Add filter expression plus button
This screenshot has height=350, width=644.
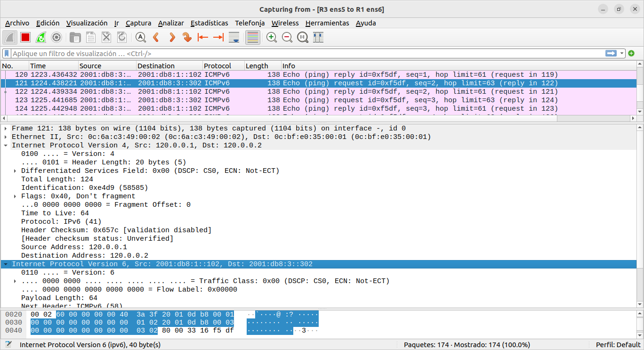point(631,53)
